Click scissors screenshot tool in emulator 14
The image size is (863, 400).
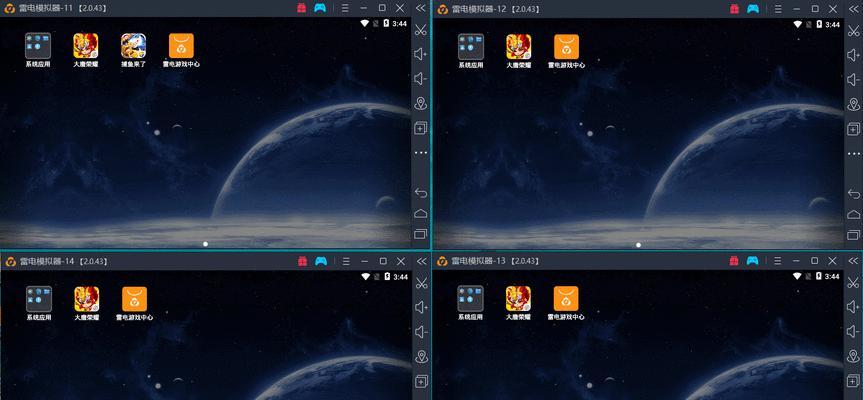(x=422, y=283)
